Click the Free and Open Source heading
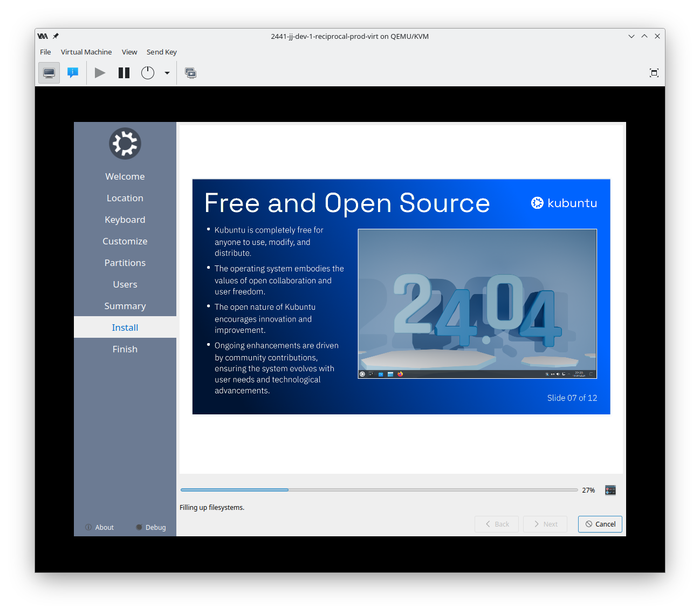Image resolution: width=700 pixels, height=614 pixels. (x=347, y=203)
